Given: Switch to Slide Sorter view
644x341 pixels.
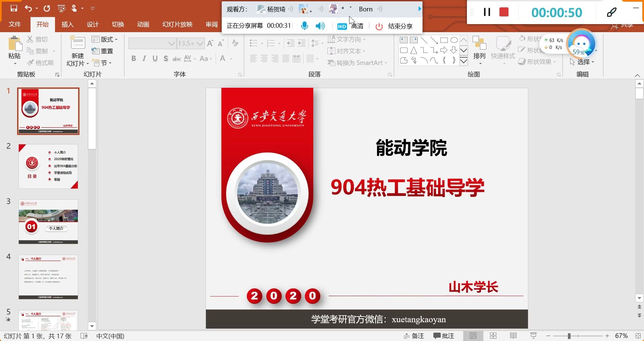Looking at the screenshot, I should click(493, 336).
